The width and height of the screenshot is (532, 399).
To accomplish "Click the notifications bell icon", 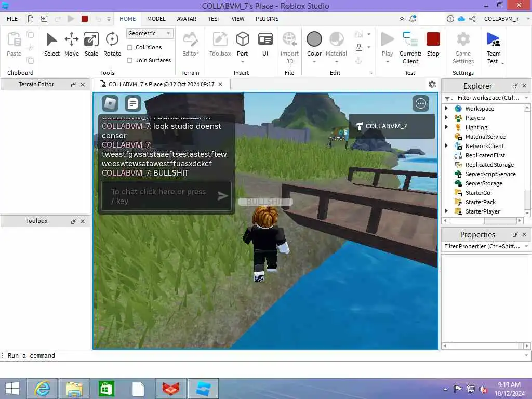I will 413,19.
